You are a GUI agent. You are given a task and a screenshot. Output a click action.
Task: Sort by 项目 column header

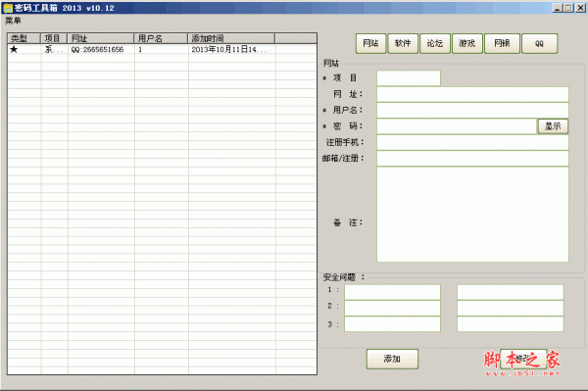(x=54, y=38)
